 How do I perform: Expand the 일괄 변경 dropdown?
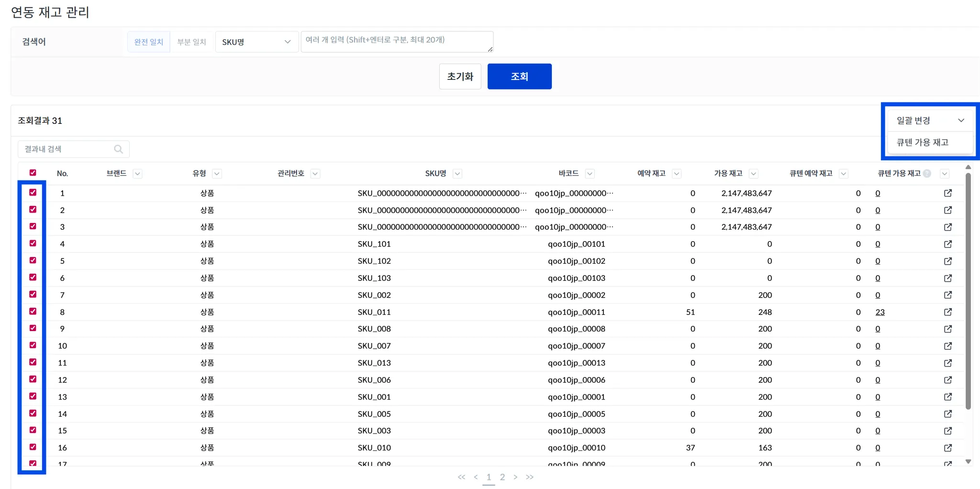[x=930, y=121]
